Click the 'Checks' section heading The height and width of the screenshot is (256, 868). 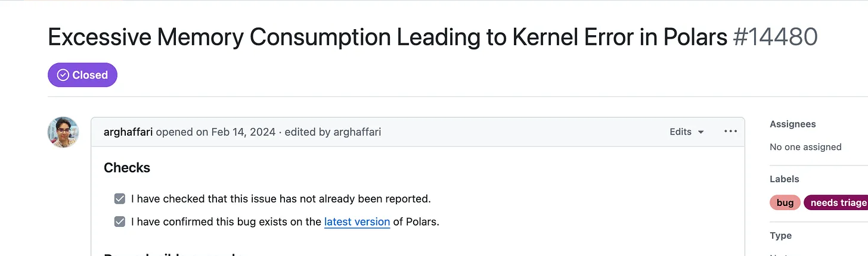click(127, 168)
